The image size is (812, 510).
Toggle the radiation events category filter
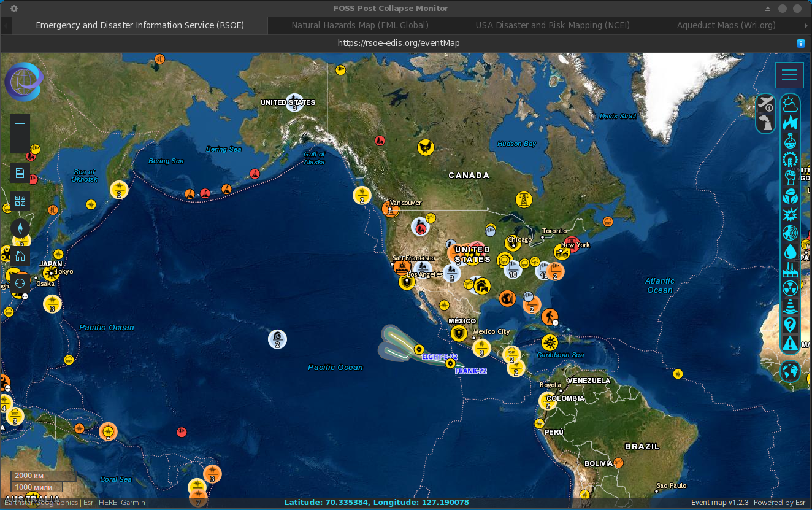pos(790,288)
